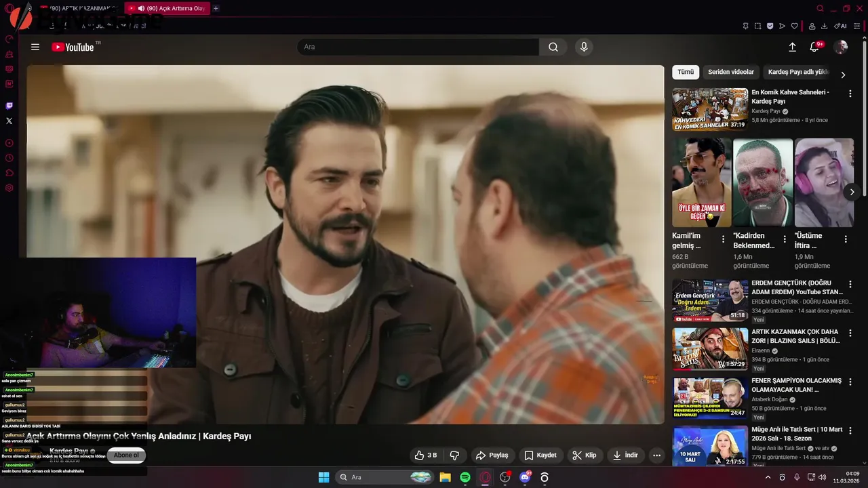Viewport: 868px width, 488px height.
Task: Open ERDEM GENÇTÜRK video title
Action: 796,287
